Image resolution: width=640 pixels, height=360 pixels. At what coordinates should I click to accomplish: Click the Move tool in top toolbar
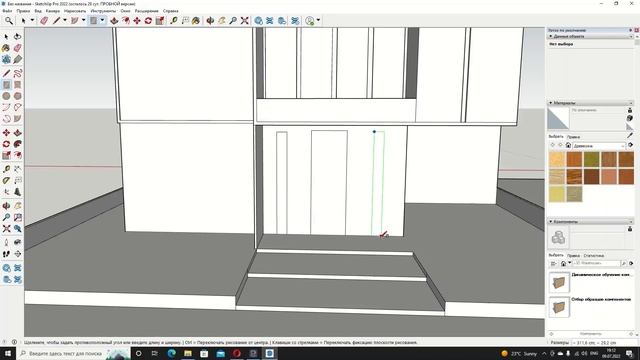point(137,20)
